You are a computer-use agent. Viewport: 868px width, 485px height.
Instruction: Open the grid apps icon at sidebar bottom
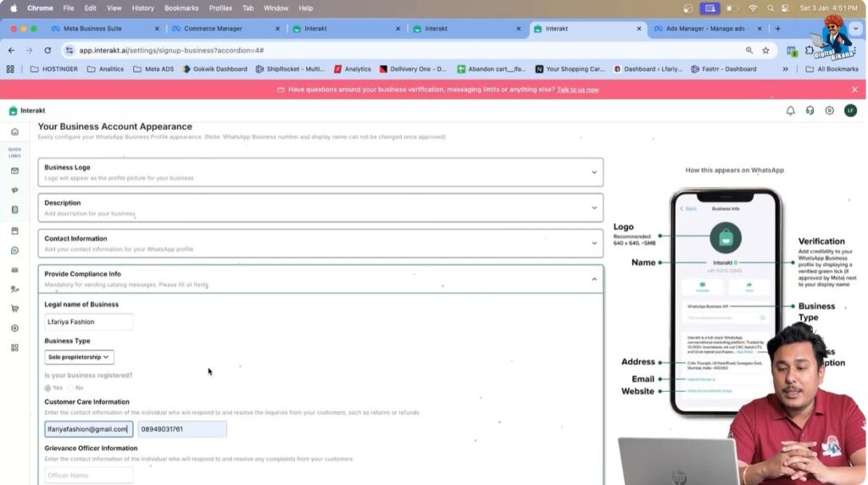[x=15, y=348]
